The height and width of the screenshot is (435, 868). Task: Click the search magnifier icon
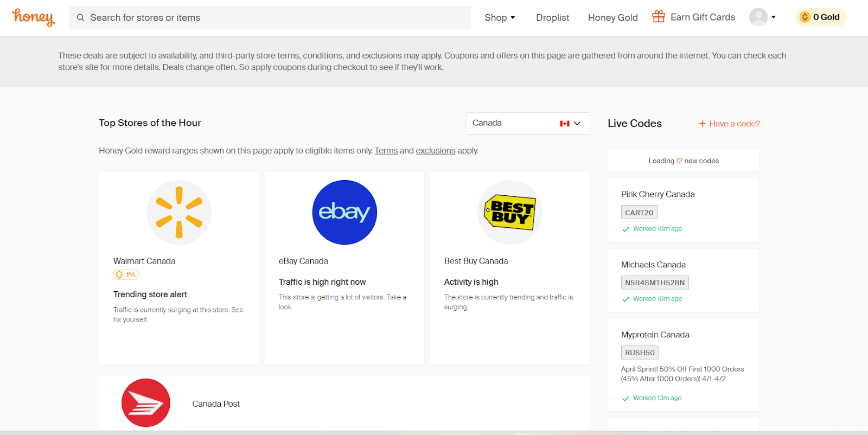coord(80,18)
